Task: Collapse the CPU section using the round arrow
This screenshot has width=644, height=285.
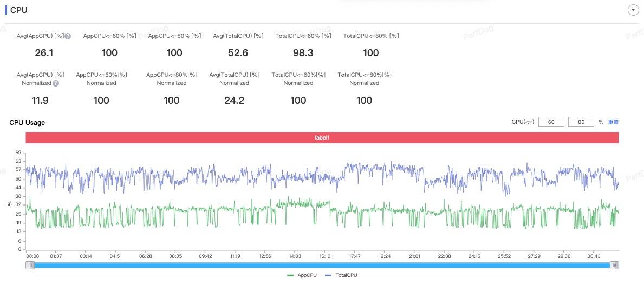Action: [632, 10]
